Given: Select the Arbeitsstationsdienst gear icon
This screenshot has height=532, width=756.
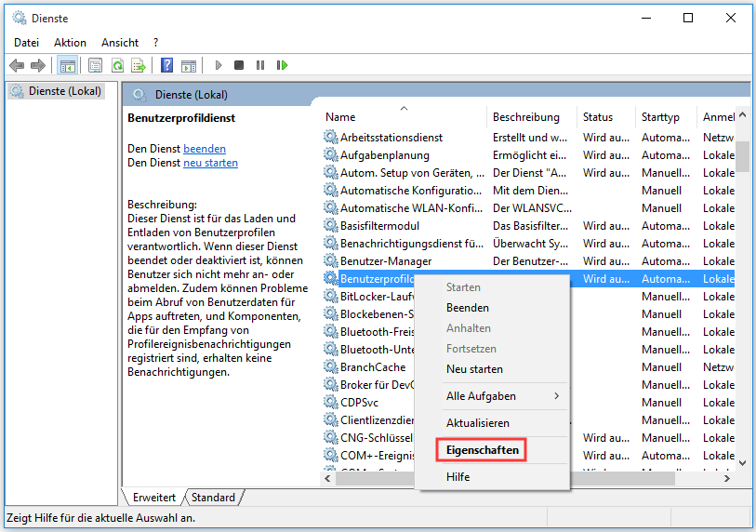Looking at the screenshot, I should click(330, 137).
